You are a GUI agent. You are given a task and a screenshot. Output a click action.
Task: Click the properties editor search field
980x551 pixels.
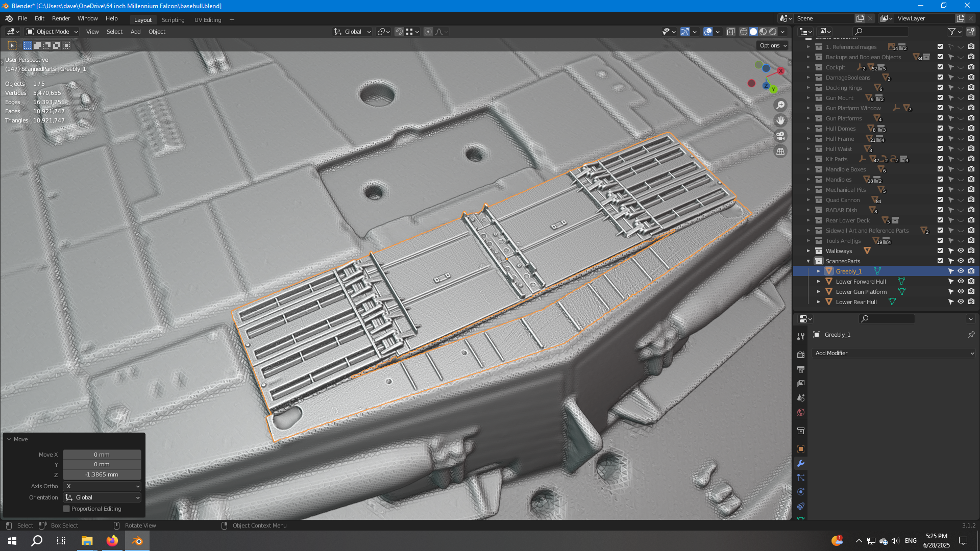pyautogui.click(x=887, y=319)
